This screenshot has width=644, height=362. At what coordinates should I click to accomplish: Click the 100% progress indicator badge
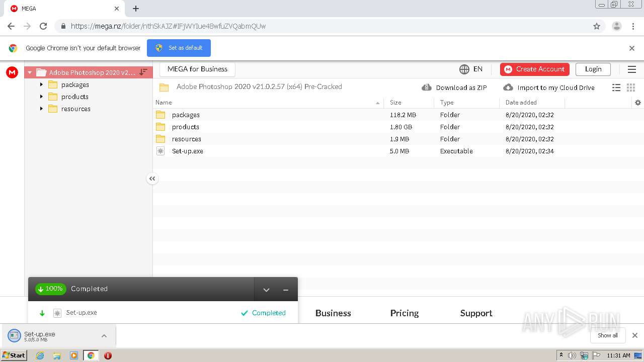pos(50,289)
